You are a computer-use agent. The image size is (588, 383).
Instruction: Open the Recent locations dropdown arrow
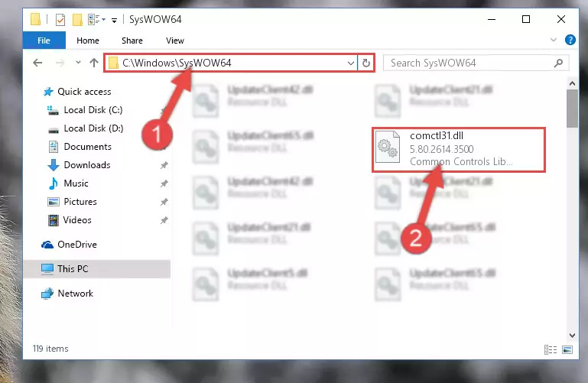(78, 62)
